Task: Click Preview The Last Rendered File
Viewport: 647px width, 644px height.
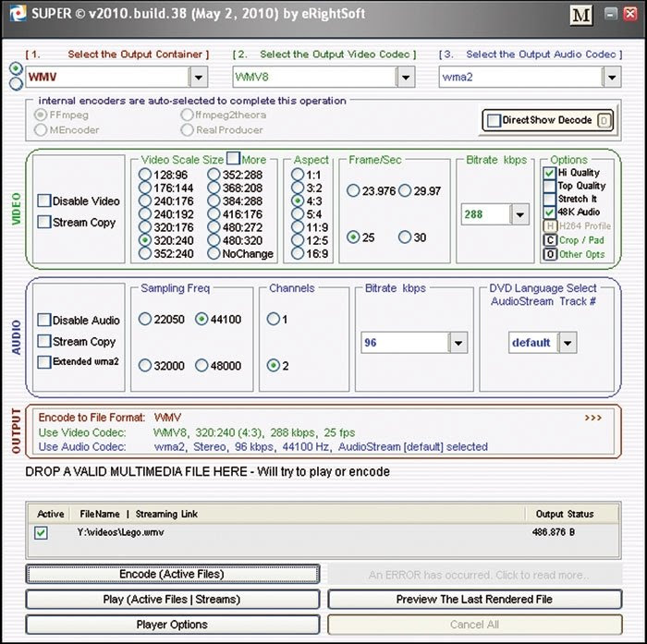Action: pos(475,600)
